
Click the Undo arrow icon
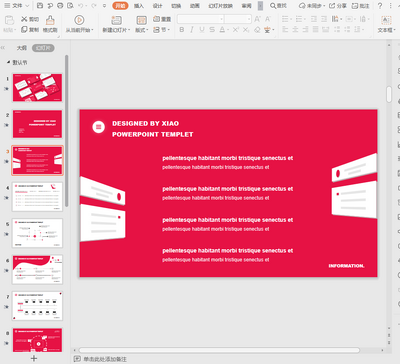[81, 6]
